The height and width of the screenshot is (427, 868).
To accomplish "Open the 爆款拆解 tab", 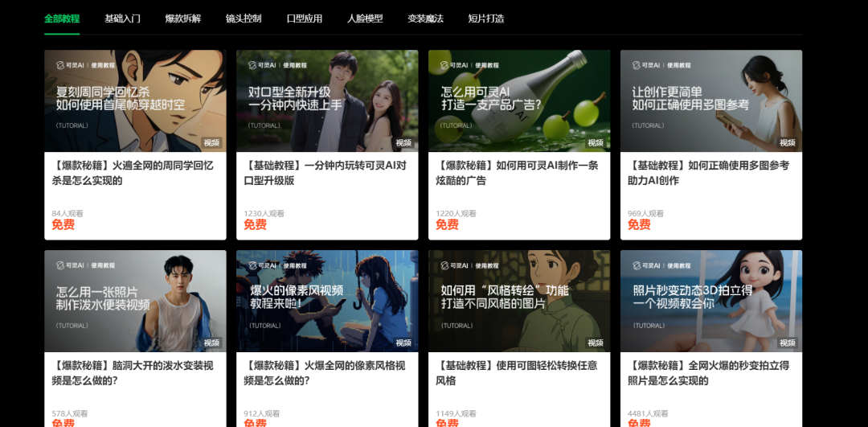I will [x=183, y=18].
